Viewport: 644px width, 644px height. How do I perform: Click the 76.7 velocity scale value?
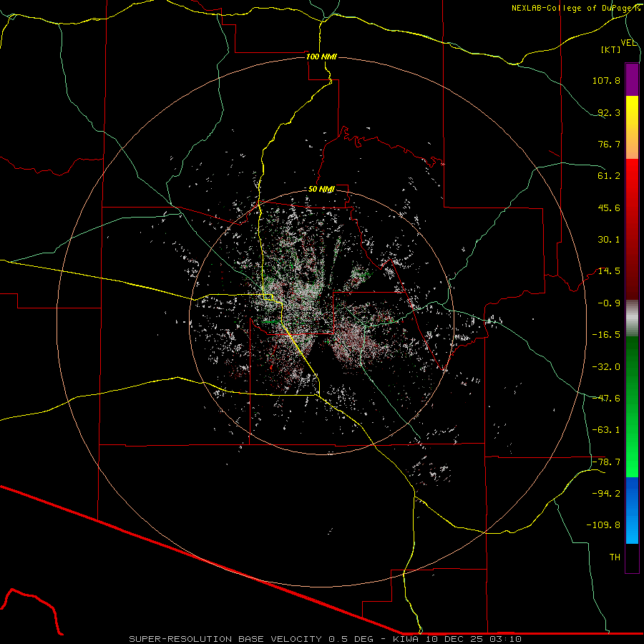[x=609, y=144]
